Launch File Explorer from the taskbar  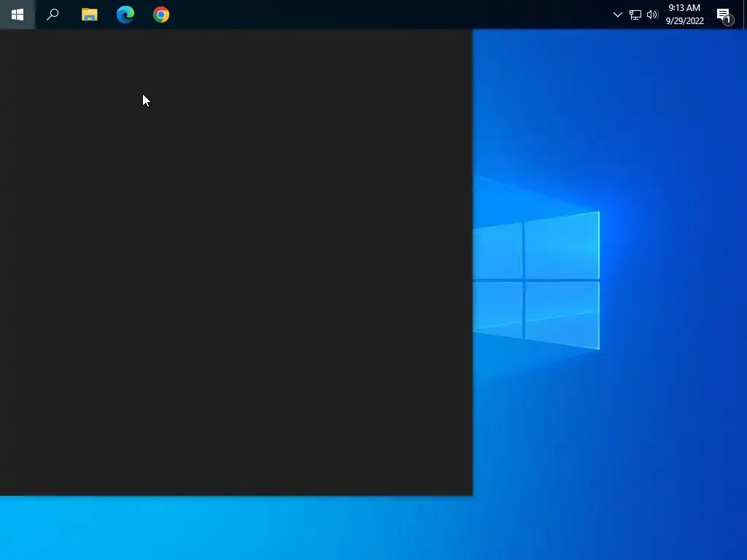click(x=89, y=15)
